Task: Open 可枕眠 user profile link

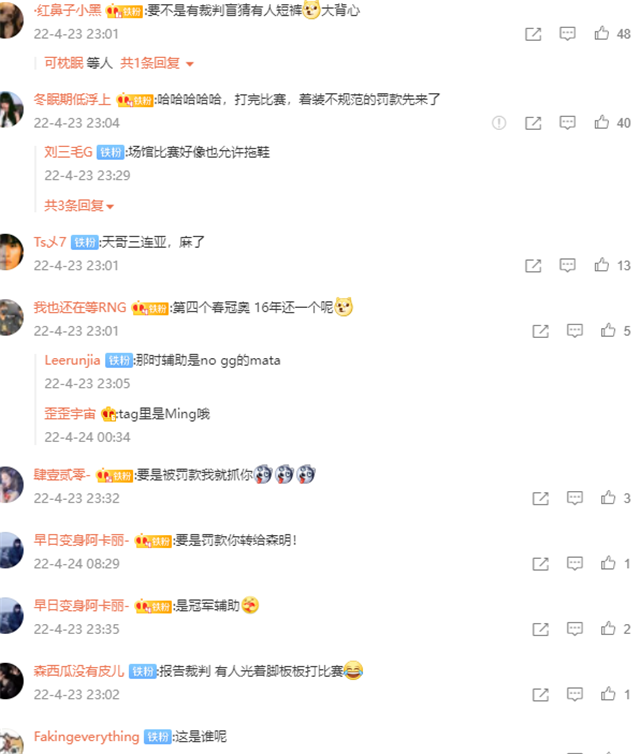Action: [x=64, y=63]
